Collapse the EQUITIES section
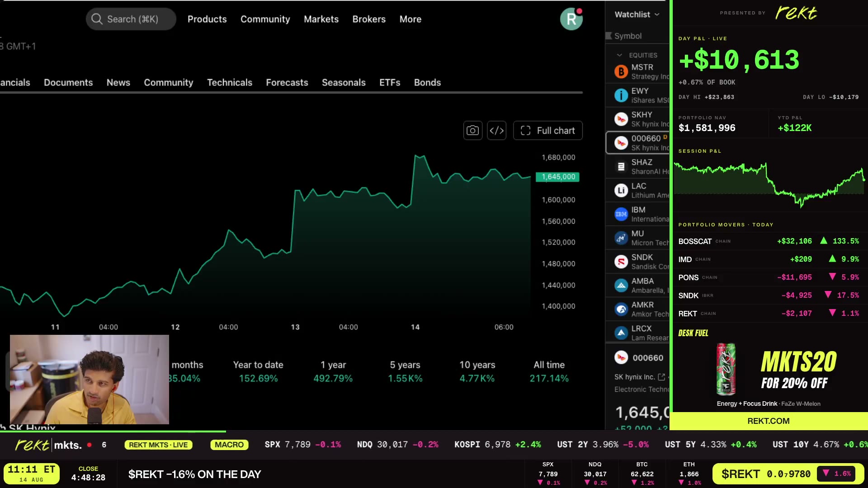The height and width of the screenshot is (488, 868). click(x=619, y=55)
